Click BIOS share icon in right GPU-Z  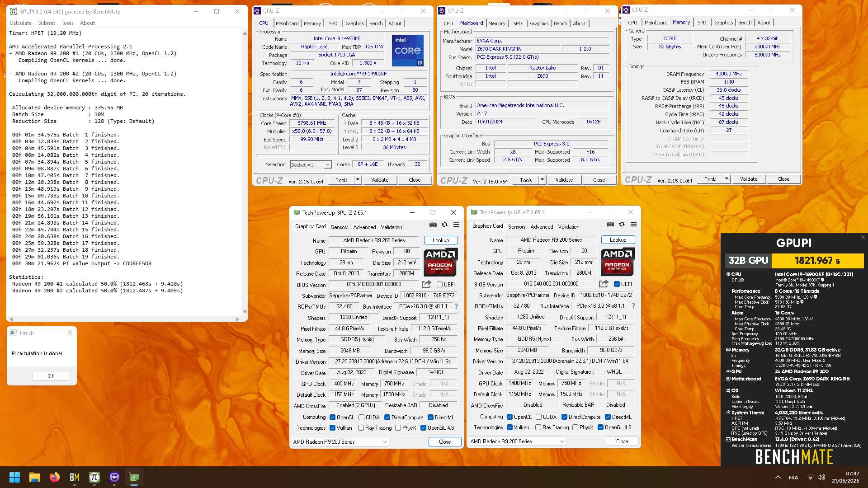(x=604, y=284)
